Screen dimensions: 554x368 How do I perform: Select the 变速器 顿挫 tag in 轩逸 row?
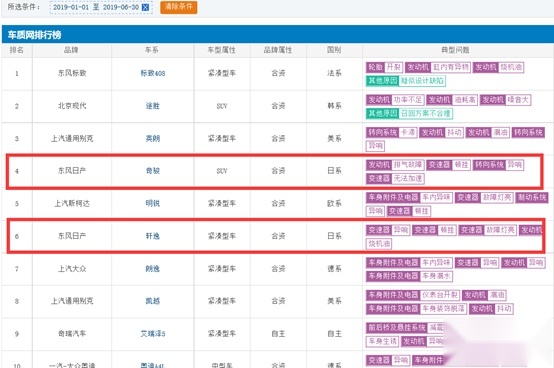(x=434, y=230)
